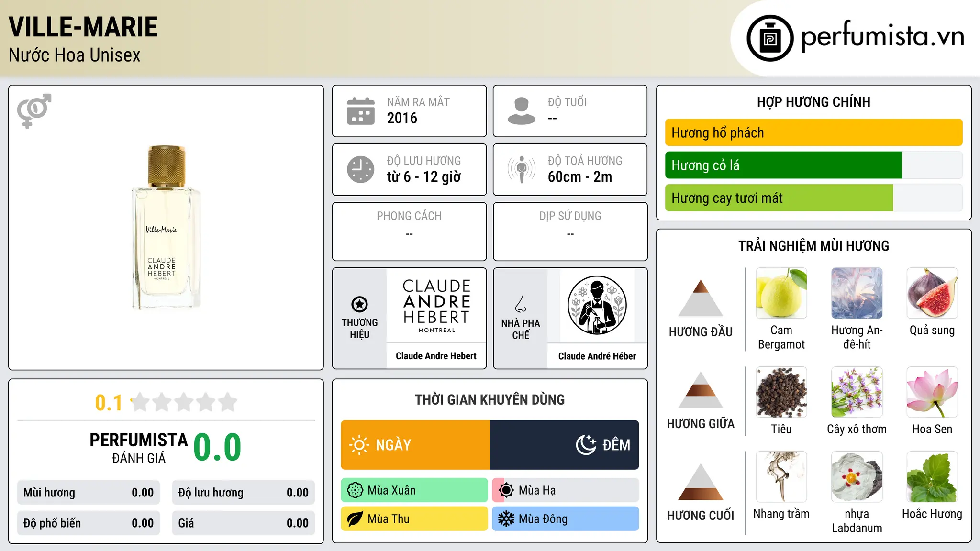Open the Ville-Marie perfume bottle image
The image size is (980, 551).
pos(166,227)
